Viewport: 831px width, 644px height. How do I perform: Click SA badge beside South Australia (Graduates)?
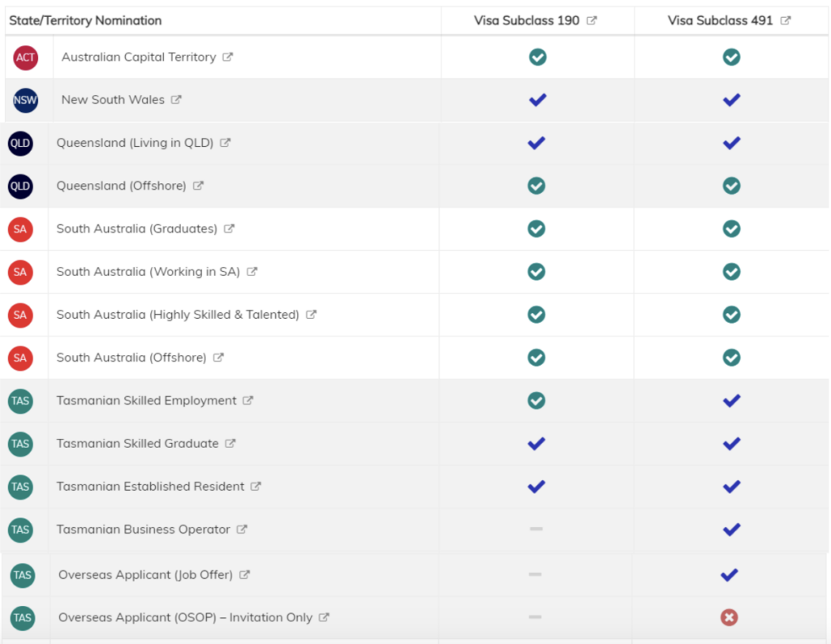[x=20, y=230]
